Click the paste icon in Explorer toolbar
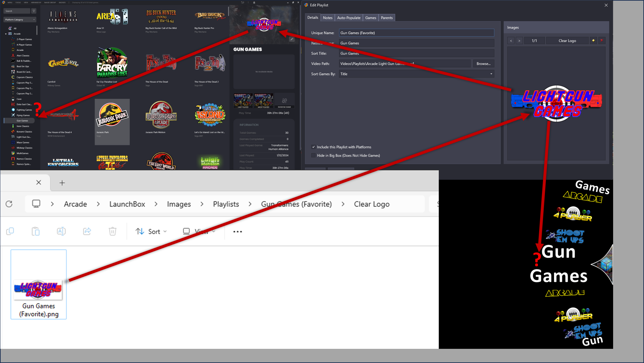The height and width of the screenshot is (363, 644). pos(36,231)
